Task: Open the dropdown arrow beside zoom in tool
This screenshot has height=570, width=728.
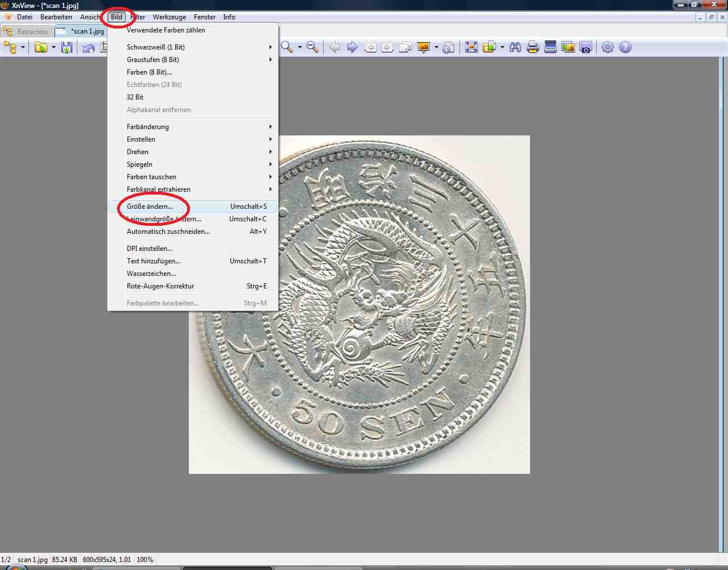Action: [300, 47]
